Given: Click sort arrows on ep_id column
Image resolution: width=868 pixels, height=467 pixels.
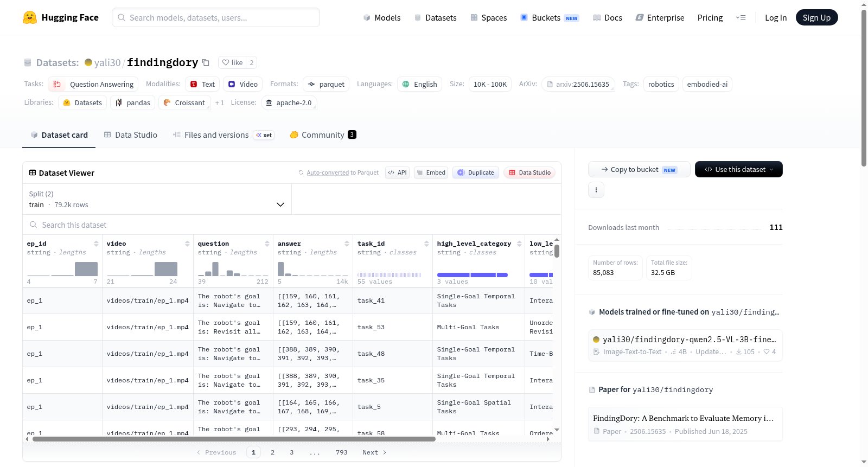Looking at the screenshot, I should pyautogui.click(x=96, y=244).
